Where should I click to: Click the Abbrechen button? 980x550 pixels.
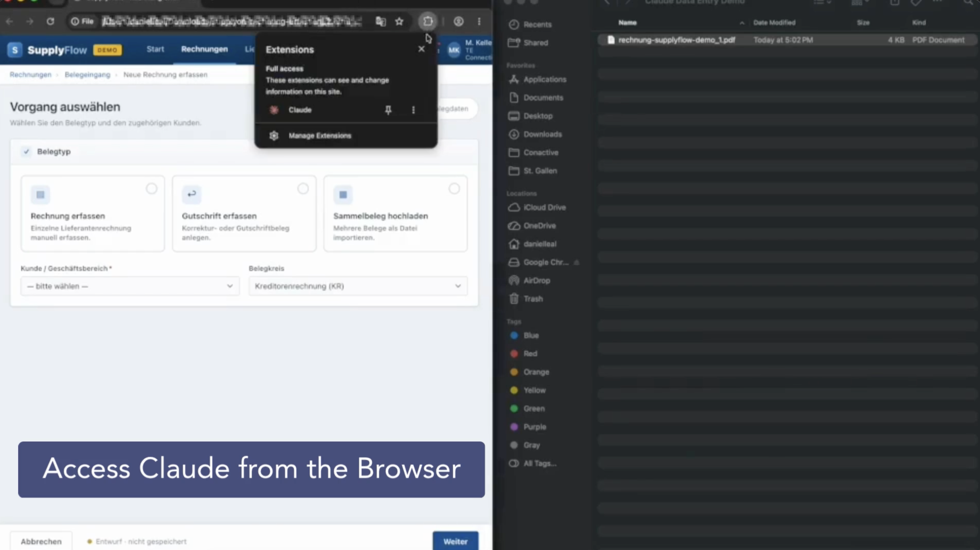pyautogui.click(x=41, y=541)
